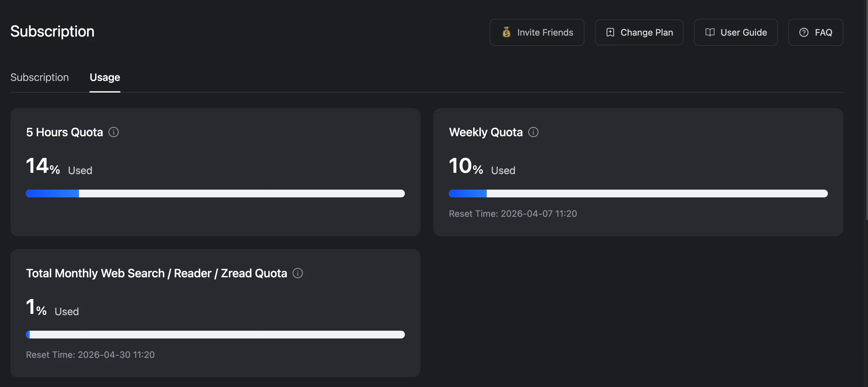Switch to the Subscription tab
868x387 pixels.
coord(39,77)
